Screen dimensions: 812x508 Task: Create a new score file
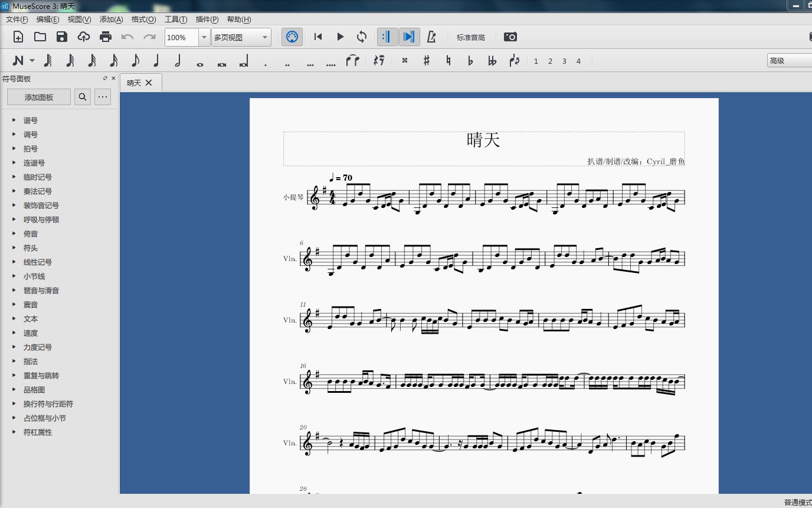(x=18, y=37)
